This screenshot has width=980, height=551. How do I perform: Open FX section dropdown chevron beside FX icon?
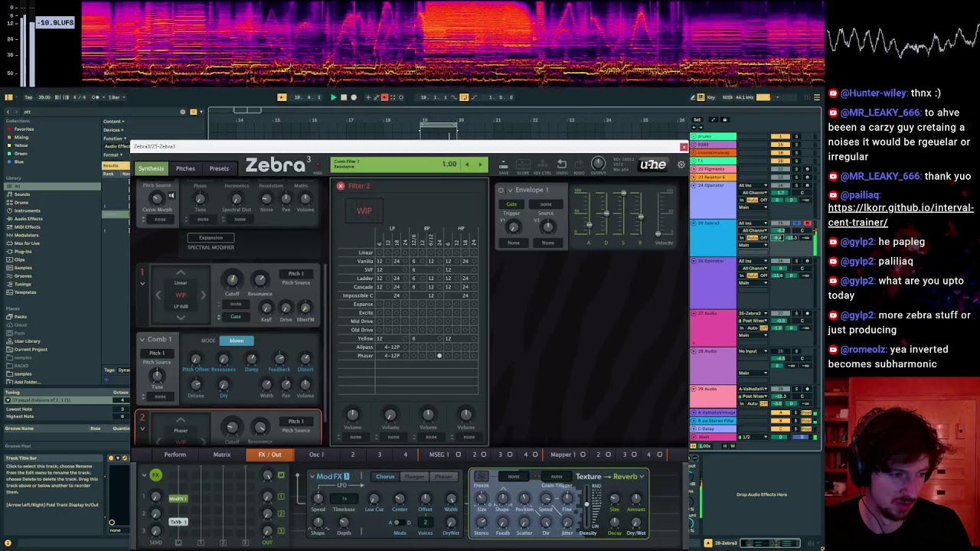tap(144, 475)
